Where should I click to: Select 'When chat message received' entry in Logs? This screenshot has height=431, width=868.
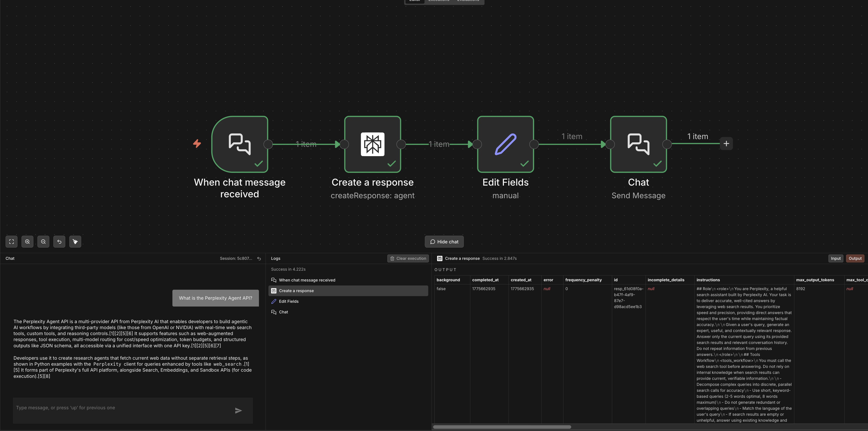(307, 280)
